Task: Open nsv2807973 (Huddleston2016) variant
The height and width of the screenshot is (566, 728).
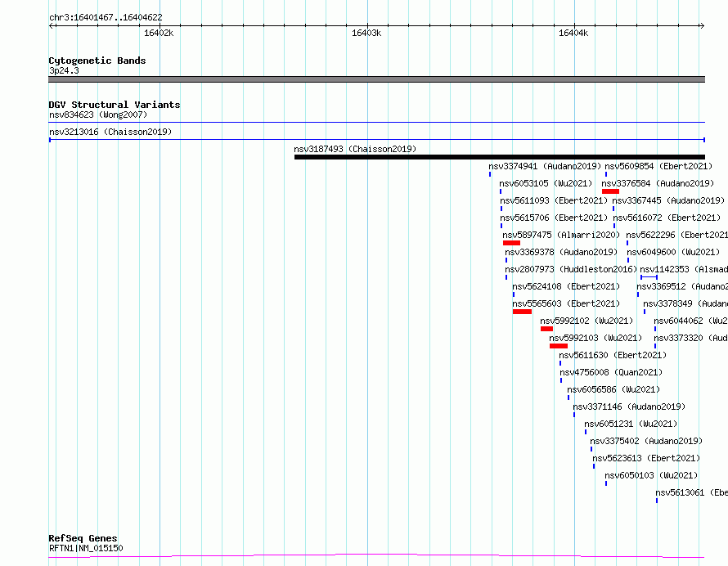Action: click(571, 269)
